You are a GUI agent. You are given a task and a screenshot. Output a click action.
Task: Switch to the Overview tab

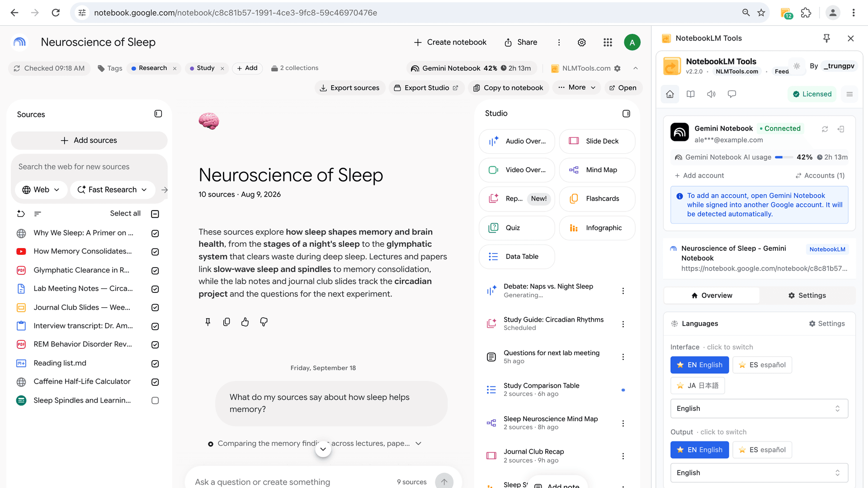click(712, 296)
